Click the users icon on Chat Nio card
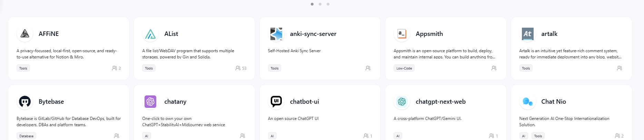Screen dimensions: 644x140 (x=617, y=136)
